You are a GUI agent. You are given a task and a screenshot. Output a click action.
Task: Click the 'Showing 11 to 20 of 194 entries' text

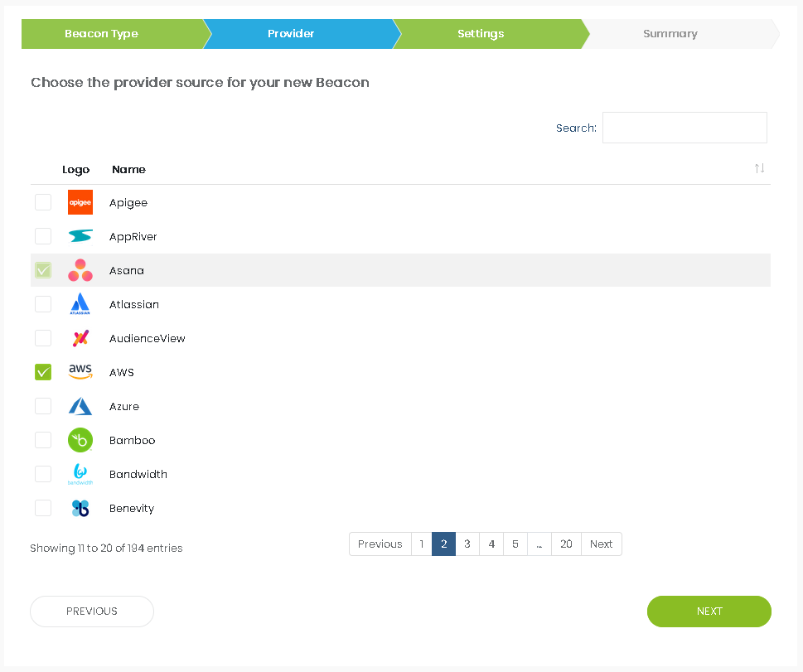click(x=107, y=548)
